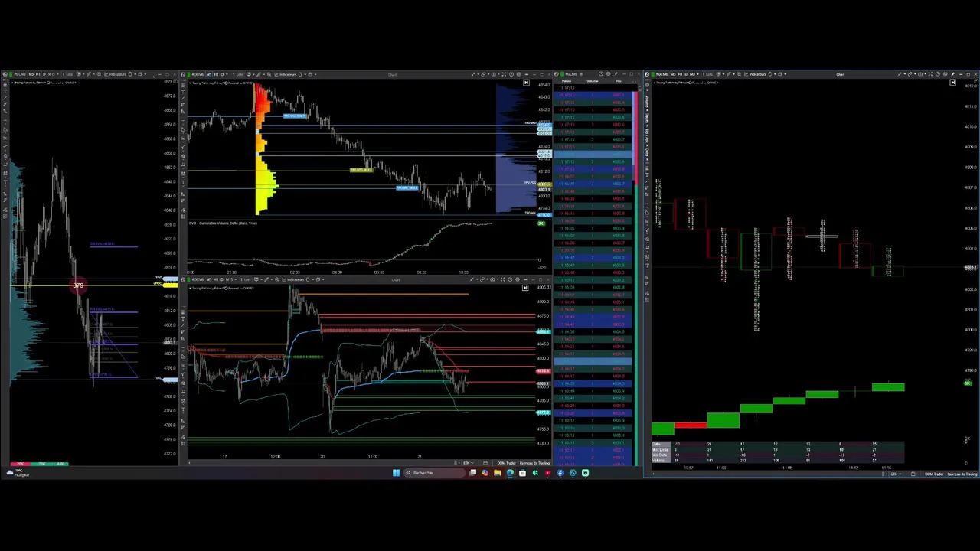Viewport: 980px width, 551px height.
Task: Select M3 timeframe in the right chart
Action: [x=693, y=74]
